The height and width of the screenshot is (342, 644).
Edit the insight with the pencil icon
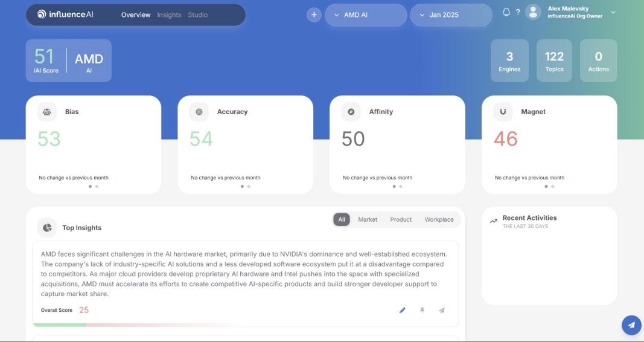click(x=402, y=311)
